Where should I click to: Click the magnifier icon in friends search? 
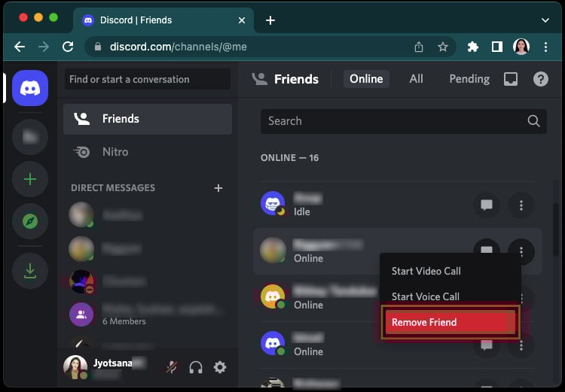533,121
